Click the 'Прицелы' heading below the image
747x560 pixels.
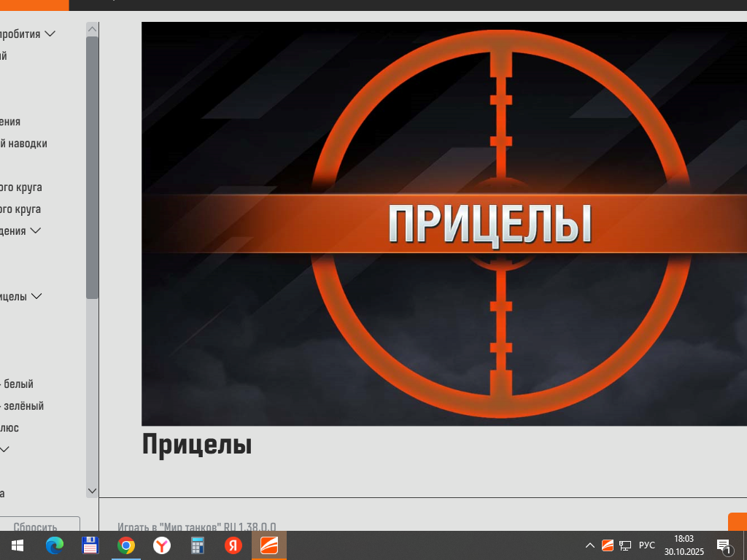pyautogui.click(x=197, y=445)
